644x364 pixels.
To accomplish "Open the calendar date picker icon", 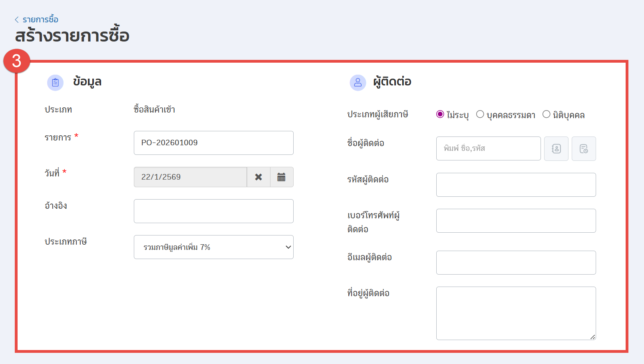I will (x=281, y=177).
